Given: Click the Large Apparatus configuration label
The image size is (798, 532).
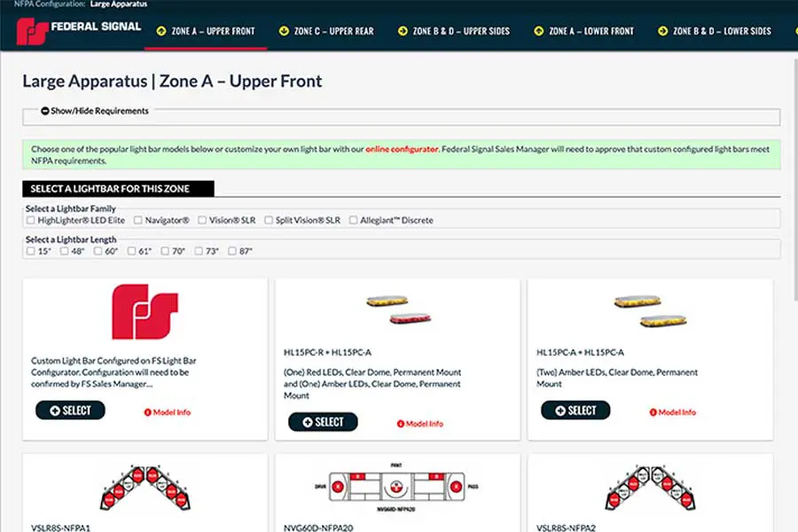Looking at the screenshot, I should tap(119, 4).
